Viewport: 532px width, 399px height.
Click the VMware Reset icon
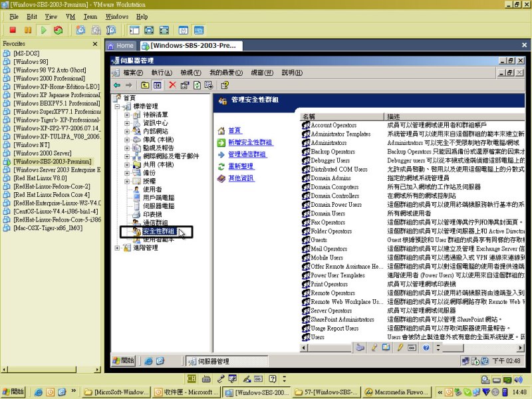click(59, 30)
